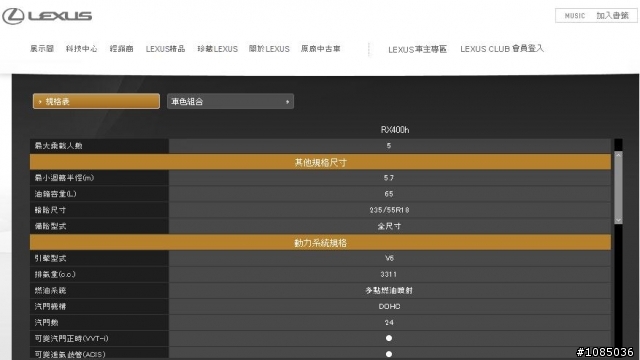Click the 可變進氣歧管(ACIS) row label

pos(70,354)
